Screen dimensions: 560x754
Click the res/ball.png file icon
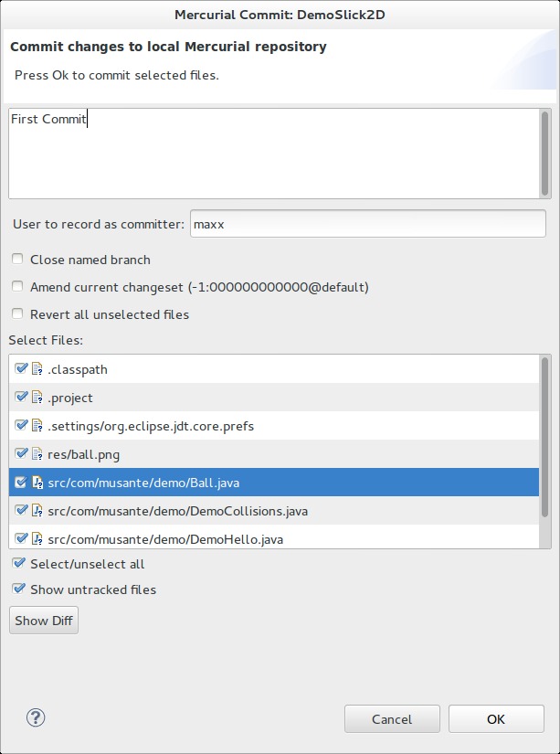(x=37, y=454)
